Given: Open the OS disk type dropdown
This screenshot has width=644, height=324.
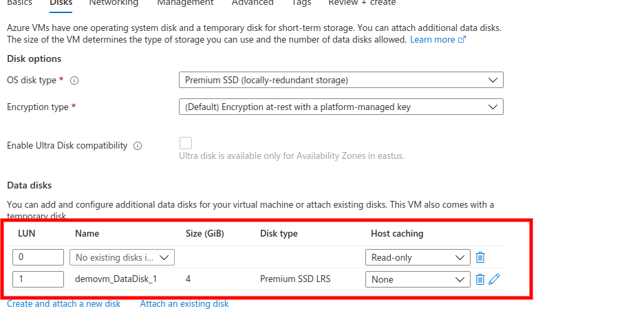Looking at the screenshot, I should point(341,80).
